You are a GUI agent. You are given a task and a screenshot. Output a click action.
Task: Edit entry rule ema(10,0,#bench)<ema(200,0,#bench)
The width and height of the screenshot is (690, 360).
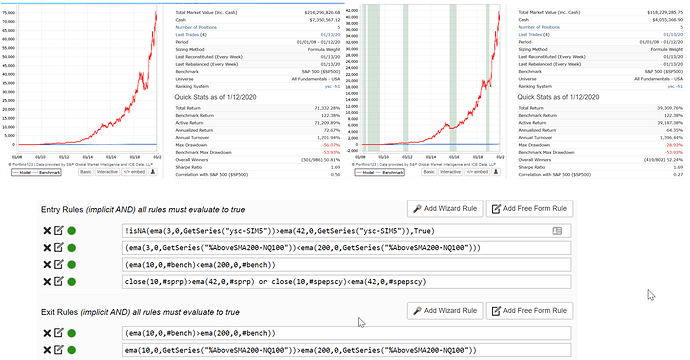point(59,264)
